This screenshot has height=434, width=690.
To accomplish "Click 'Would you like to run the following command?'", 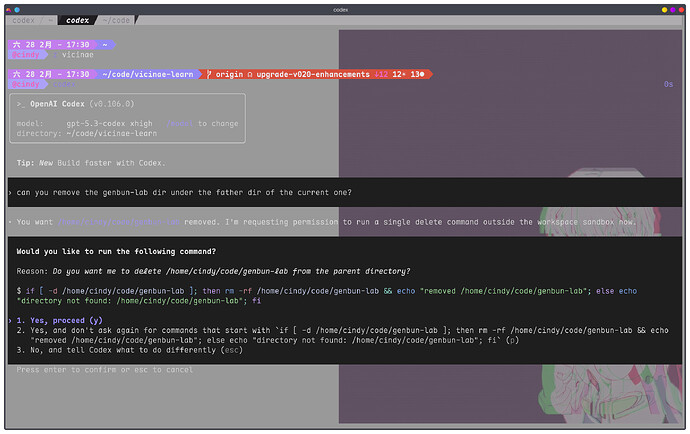I will tap(116, 251).
